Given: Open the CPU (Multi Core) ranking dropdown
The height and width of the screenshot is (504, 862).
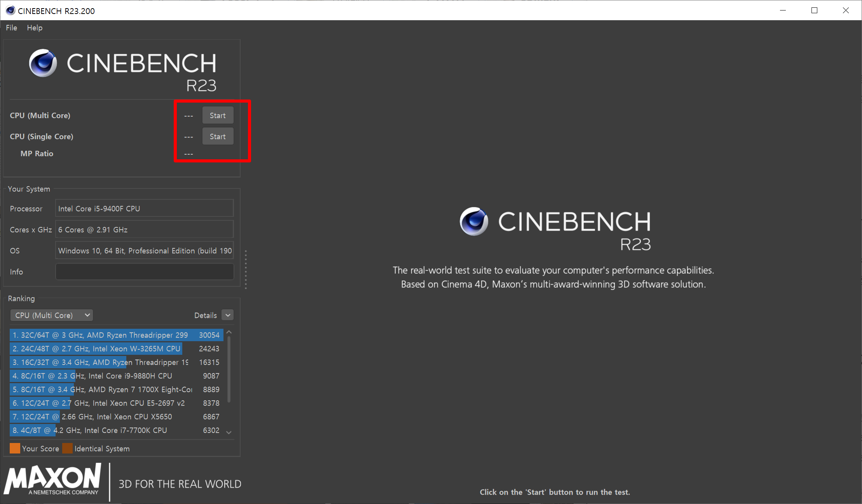Looking at the screenshot, I should (x=52, y=315).
